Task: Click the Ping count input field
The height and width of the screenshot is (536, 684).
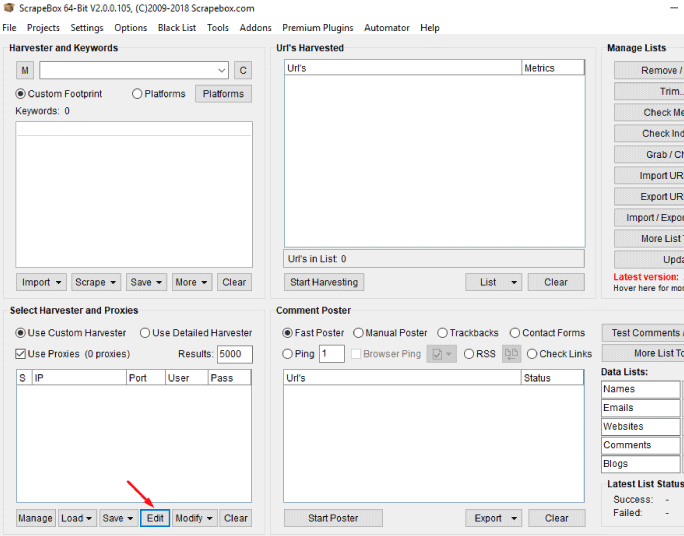Action: pos(332,354)
